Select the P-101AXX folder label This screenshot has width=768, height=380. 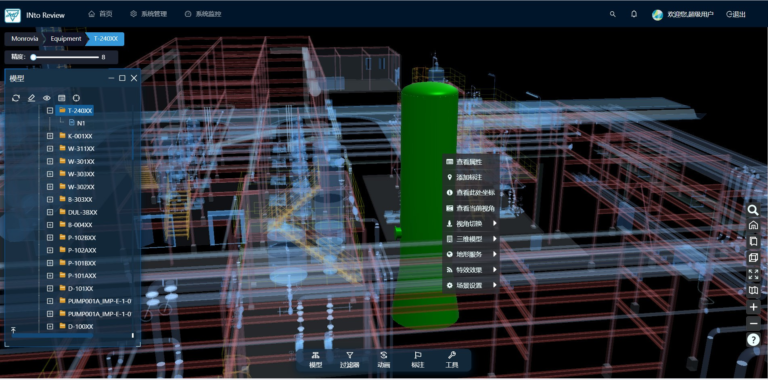[x=82, y=276]
